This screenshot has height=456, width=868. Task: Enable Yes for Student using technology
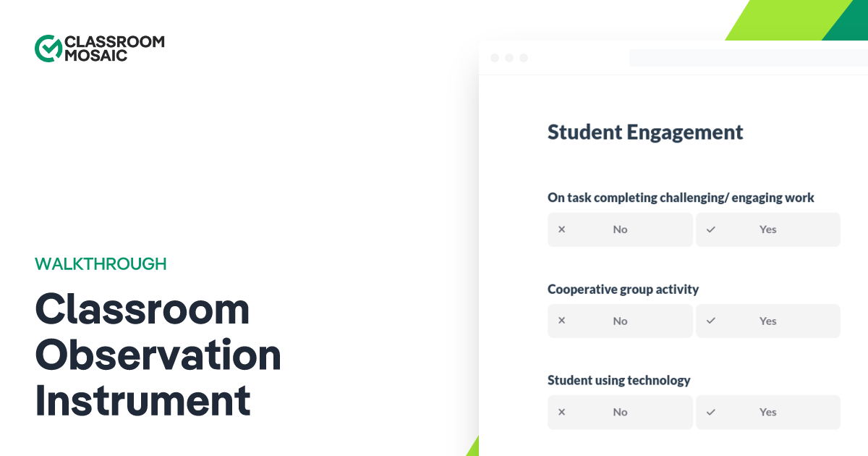[767, 412]
